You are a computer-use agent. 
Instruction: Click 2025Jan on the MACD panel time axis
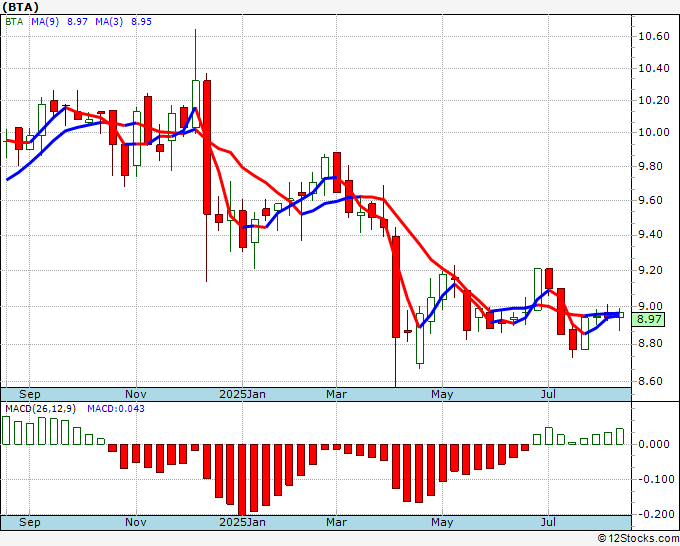242,522
